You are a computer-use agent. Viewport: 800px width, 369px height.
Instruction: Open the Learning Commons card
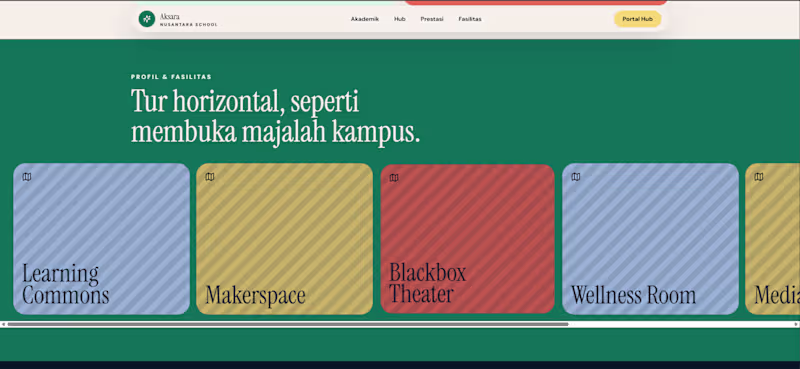(x=102, y=239)
